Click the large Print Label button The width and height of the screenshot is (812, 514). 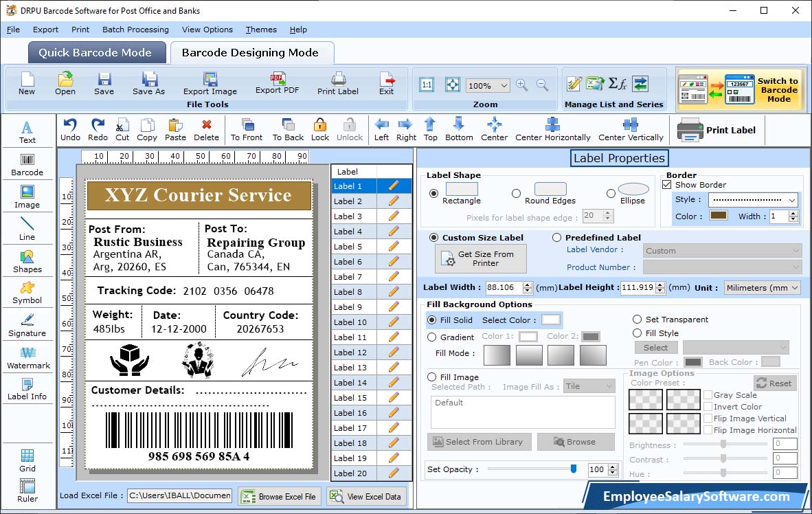717,130
